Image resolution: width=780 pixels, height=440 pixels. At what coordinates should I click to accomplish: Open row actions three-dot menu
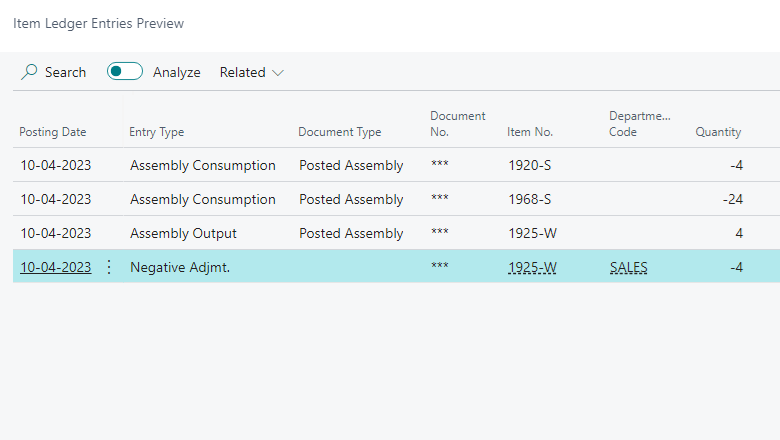tap(109, 267)
